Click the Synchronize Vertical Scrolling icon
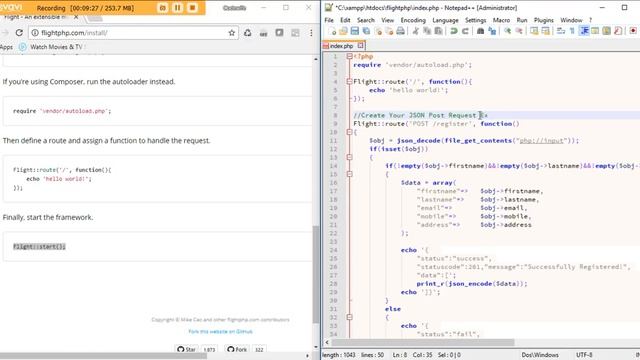This screenshot has width=640, height=360. coord(534,31)
